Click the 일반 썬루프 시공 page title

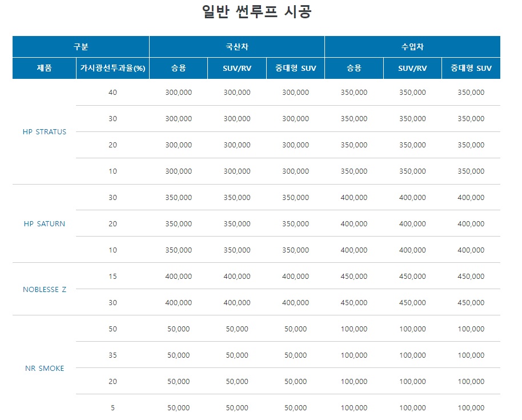coord(256,12)
